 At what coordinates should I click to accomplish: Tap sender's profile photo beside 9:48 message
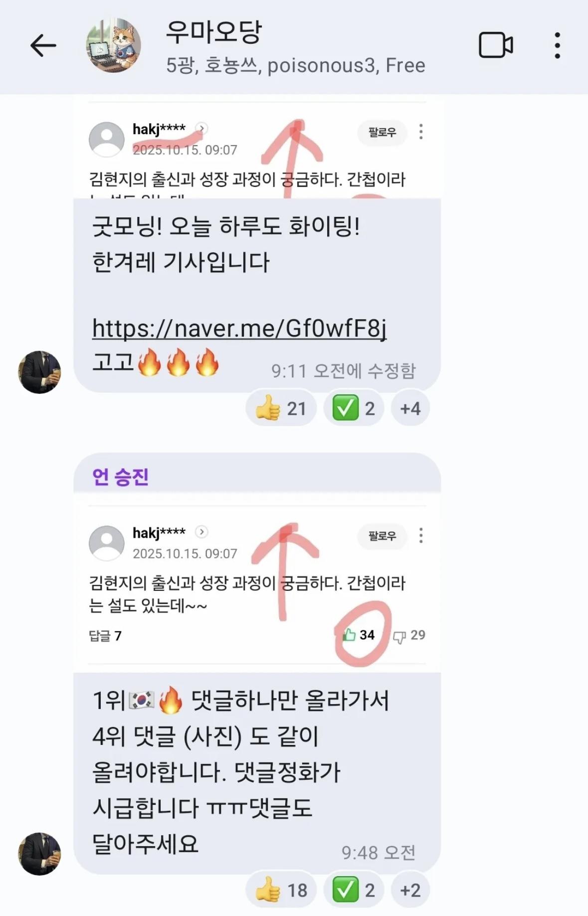pyautogui.click(x=39, y=854)
